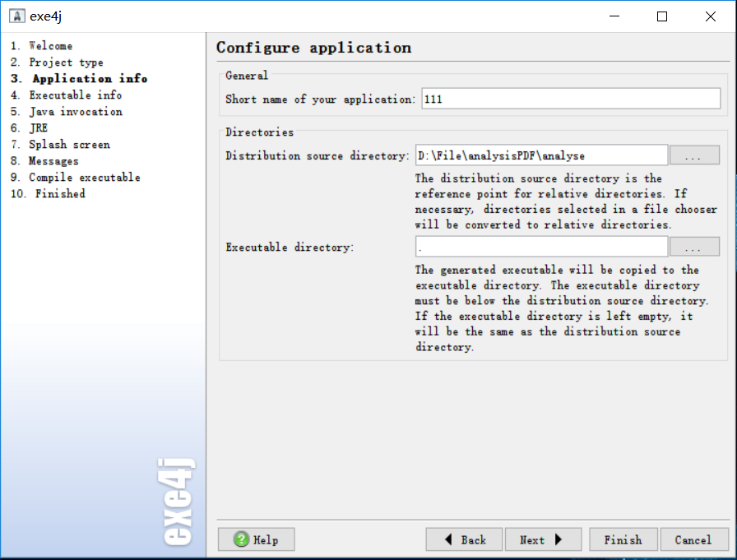Browse for the executable directory

(x=694, y=247)
